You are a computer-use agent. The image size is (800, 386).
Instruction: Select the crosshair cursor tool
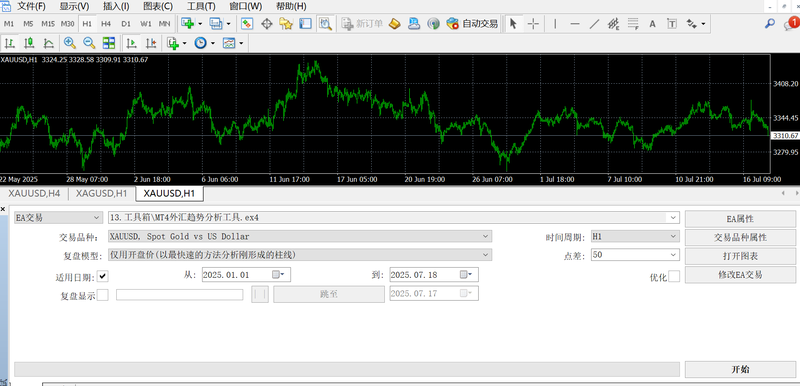[533, 24]
